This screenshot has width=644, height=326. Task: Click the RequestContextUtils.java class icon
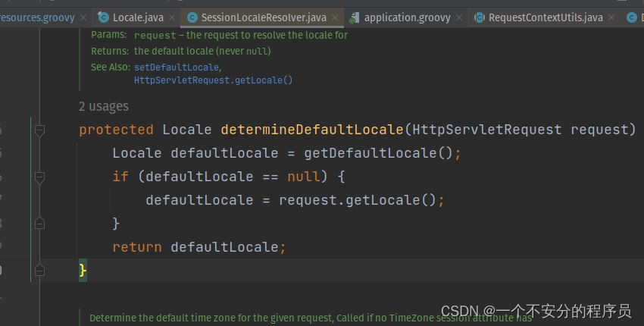[480, 17]
